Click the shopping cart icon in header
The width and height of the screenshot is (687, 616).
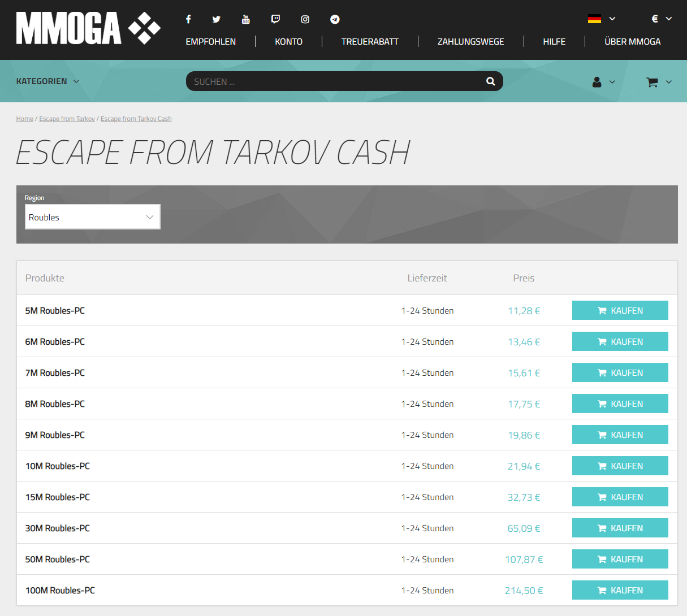point(652,82)
